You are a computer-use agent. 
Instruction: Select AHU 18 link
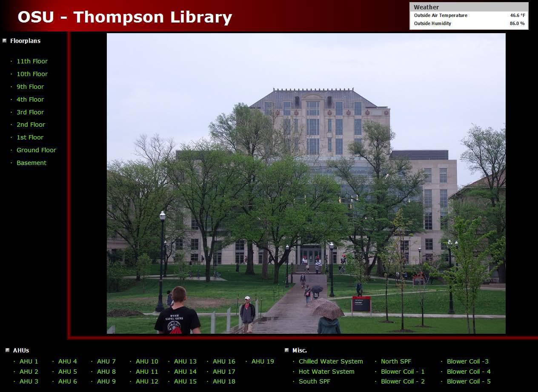pyautogui.click(x=224, y=381)
